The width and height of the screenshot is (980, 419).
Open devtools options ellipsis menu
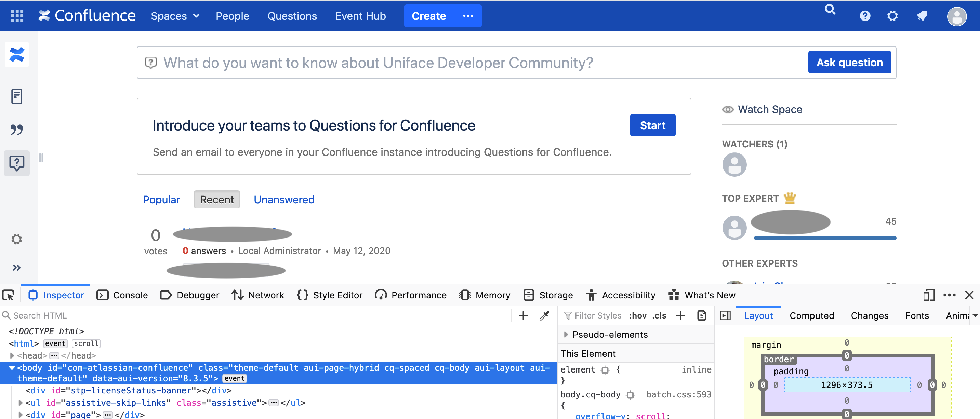(x=950, y=295)
